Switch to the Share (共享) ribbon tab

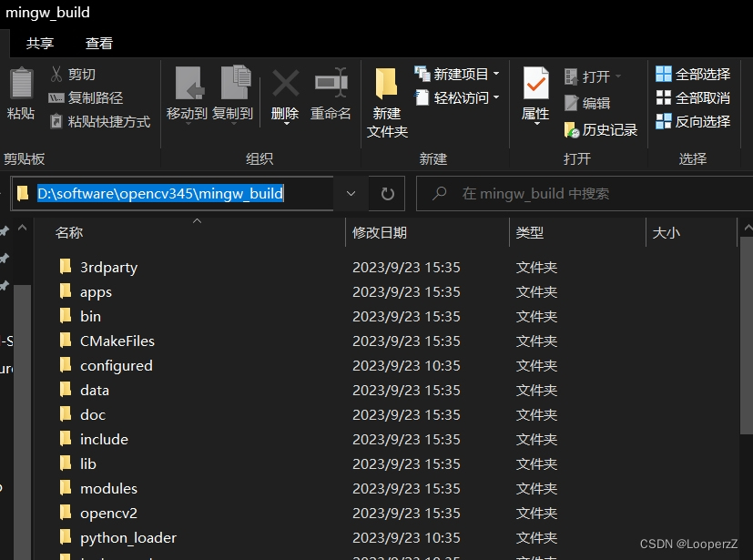pos(40,43)
